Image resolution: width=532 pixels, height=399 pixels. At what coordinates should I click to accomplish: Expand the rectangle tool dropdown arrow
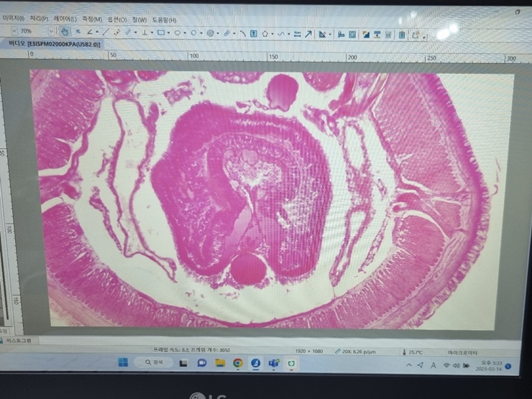tap(169, 33)
